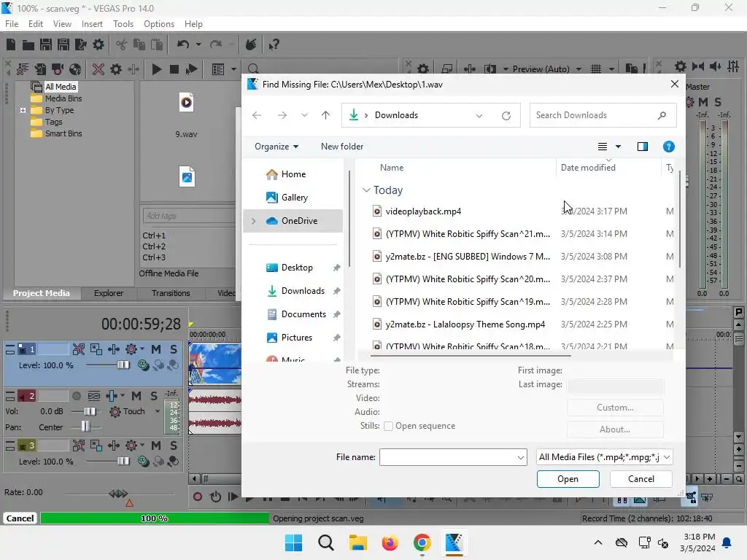747x560 pixels.
Task: Open the Insert menu
Action: (x=92, y=24)
